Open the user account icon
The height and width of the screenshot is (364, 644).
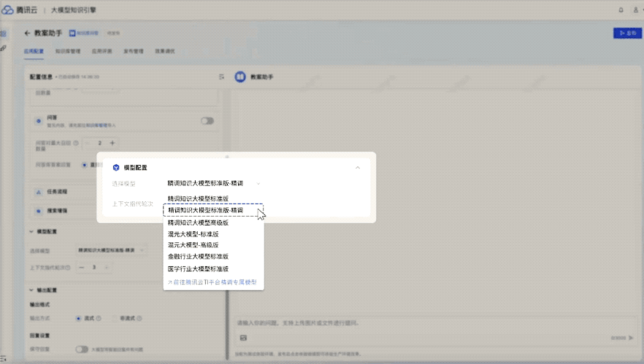tap(635, 10)
